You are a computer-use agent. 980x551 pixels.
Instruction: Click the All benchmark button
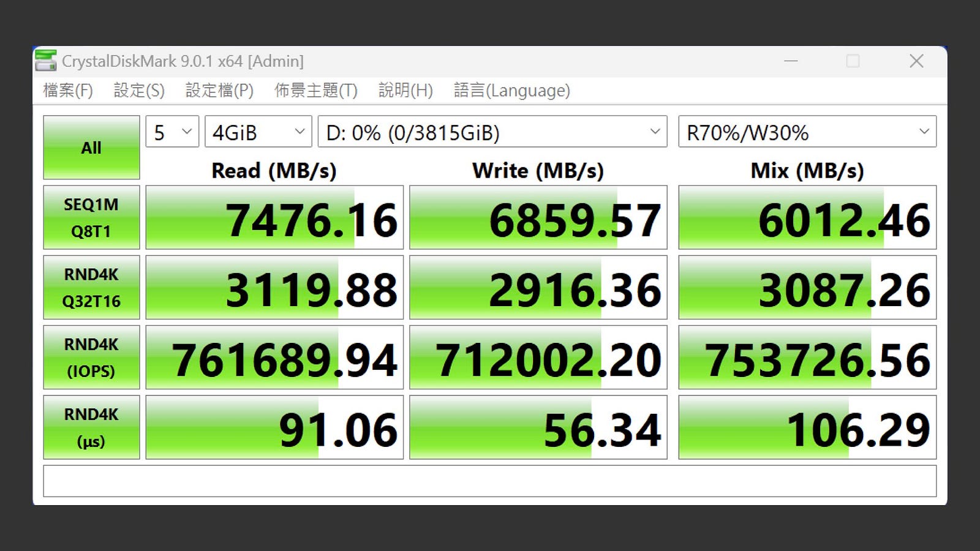click(x=91, y=148)
